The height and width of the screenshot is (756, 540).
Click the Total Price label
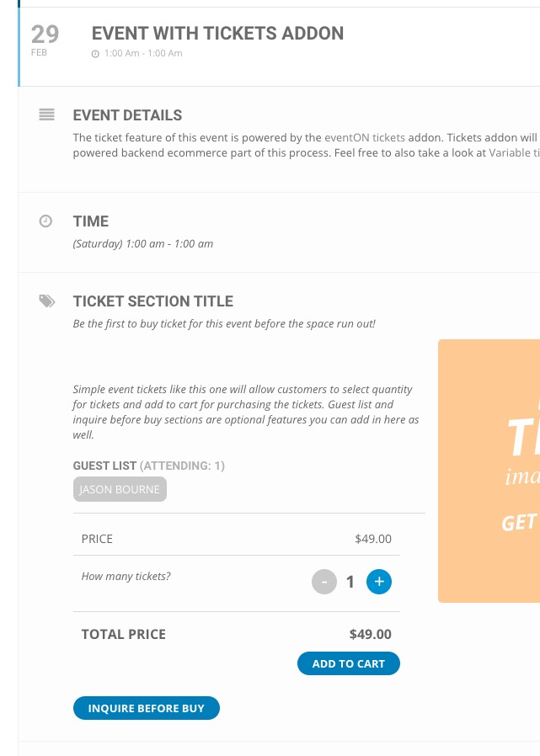(123, 635)
